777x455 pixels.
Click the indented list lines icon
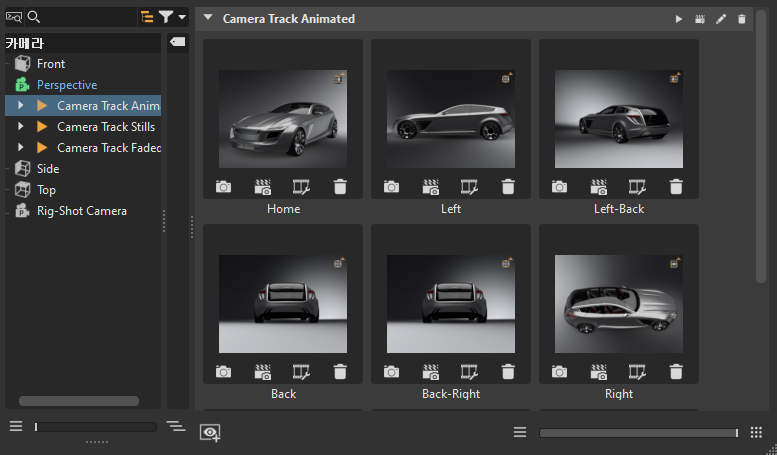click(x=175, y=426)
